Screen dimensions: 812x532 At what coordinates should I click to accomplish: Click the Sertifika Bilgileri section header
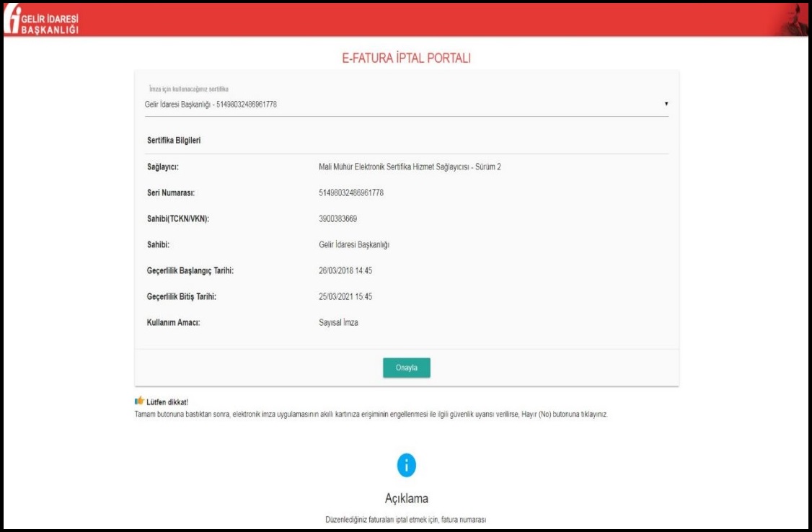point(174,141)
